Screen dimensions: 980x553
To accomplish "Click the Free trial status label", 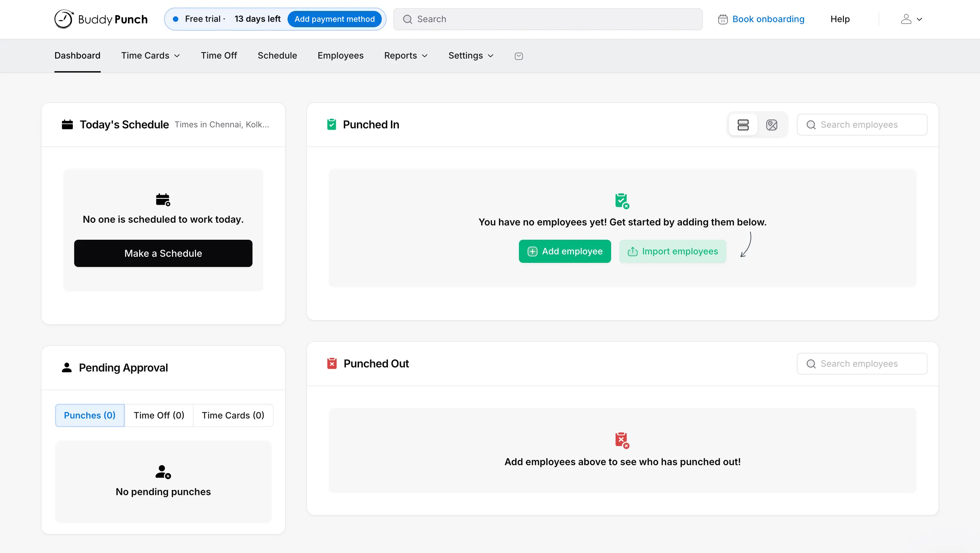I will click(202, 19).
